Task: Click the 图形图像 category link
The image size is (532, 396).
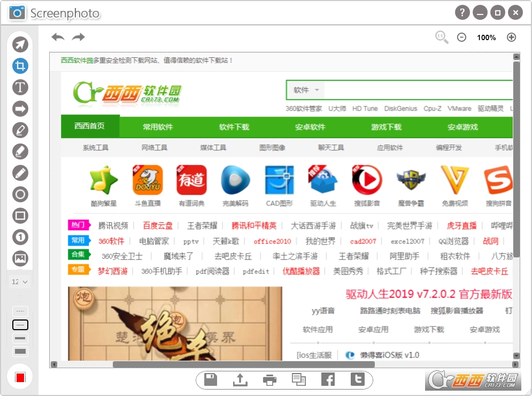Action: pyautogui.click(x=272, y=147)
